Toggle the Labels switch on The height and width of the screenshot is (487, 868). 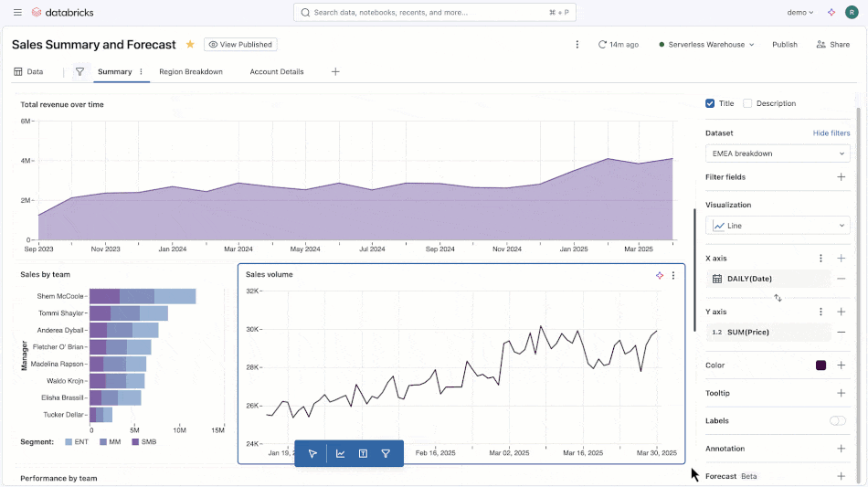click(x=837, y=420)
